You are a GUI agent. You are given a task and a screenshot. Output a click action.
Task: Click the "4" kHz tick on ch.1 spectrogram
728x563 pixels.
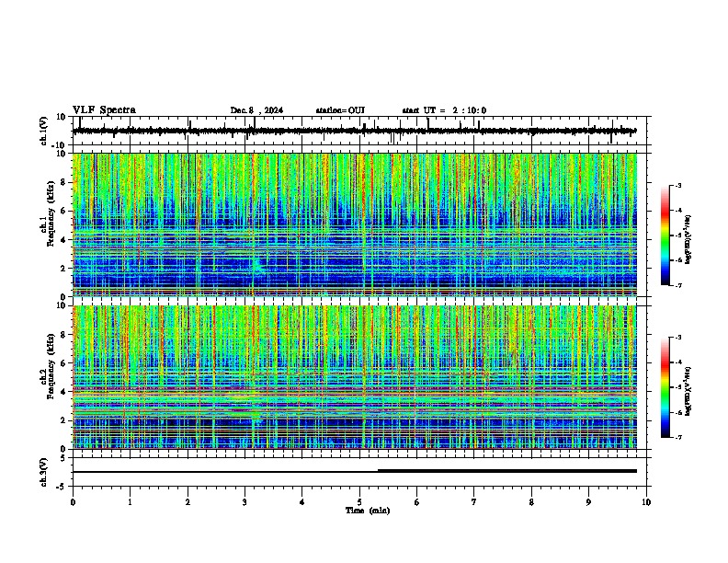[63, 240]
